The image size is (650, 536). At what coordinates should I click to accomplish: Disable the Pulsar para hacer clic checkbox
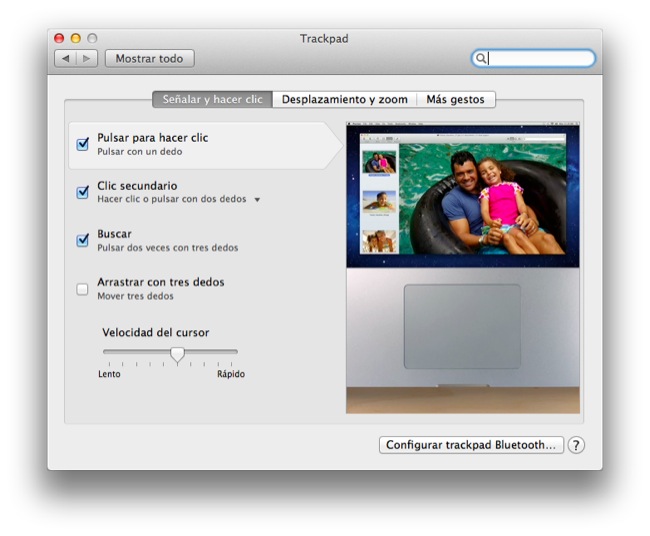click(x=83, y=144)
